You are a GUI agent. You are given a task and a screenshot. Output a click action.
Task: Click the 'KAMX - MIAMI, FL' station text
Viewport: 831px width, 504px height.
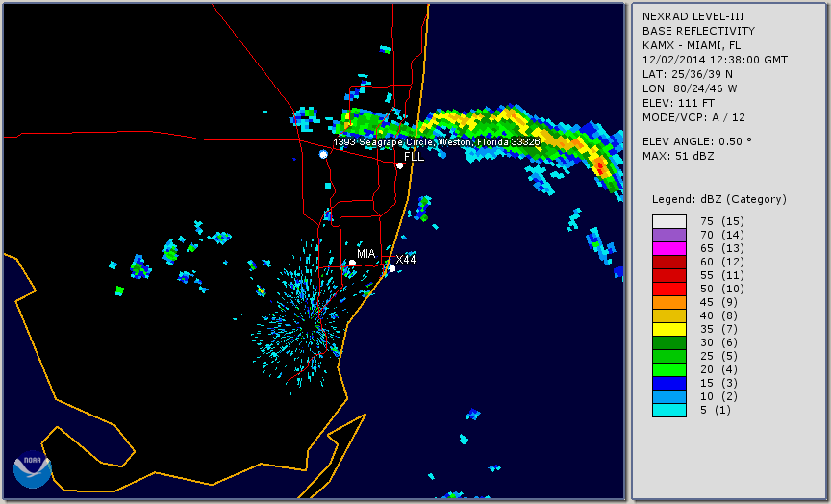coord(692,45)
